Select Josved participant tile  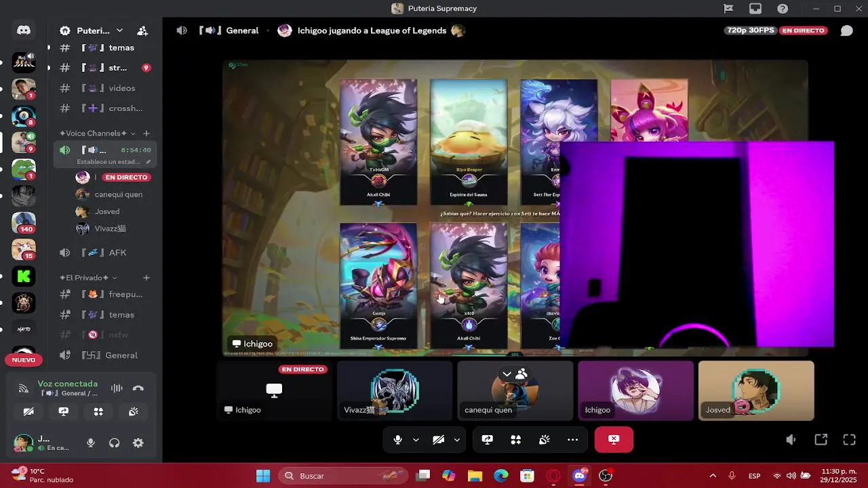(756, 390)
